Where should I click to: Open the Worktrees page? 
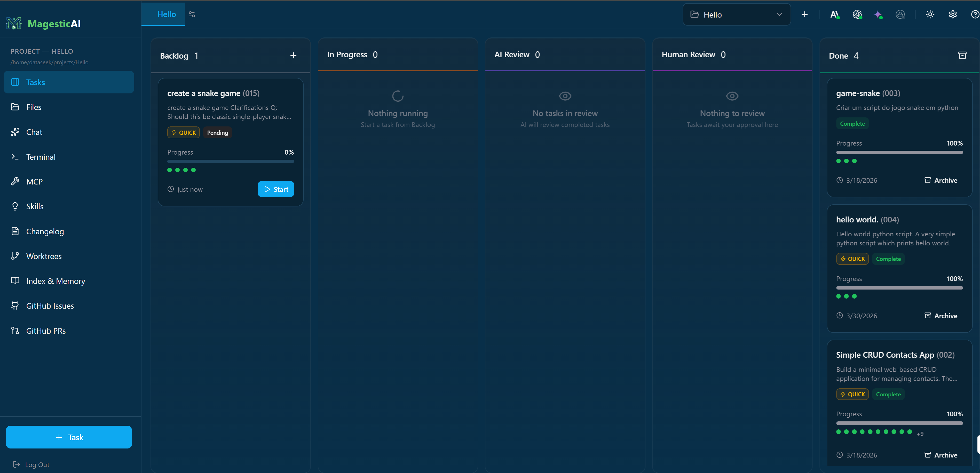tap(69, 256)
